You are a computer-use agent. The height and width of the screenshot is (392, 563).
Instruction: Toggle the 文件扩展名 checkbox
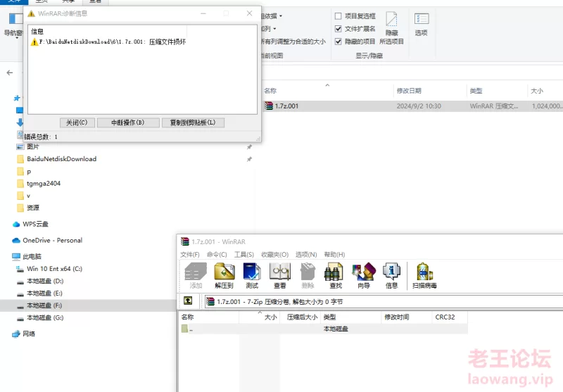point(338,29)
